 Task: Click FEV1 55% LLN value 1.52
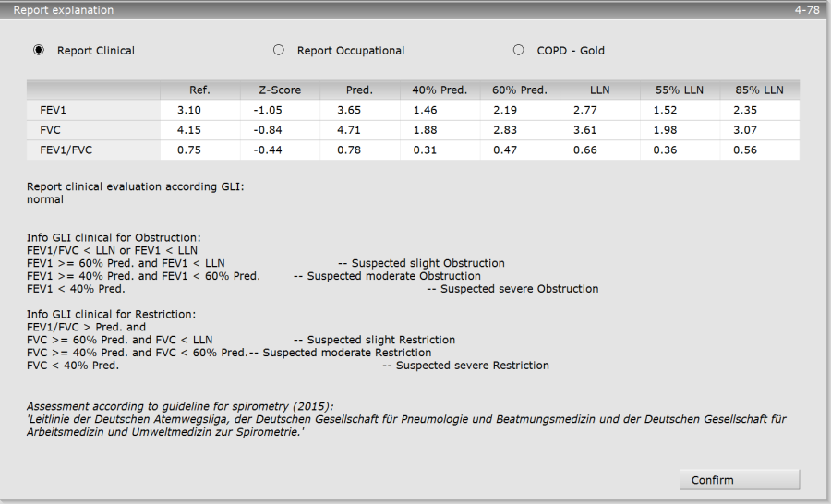(x=665, y=110)
